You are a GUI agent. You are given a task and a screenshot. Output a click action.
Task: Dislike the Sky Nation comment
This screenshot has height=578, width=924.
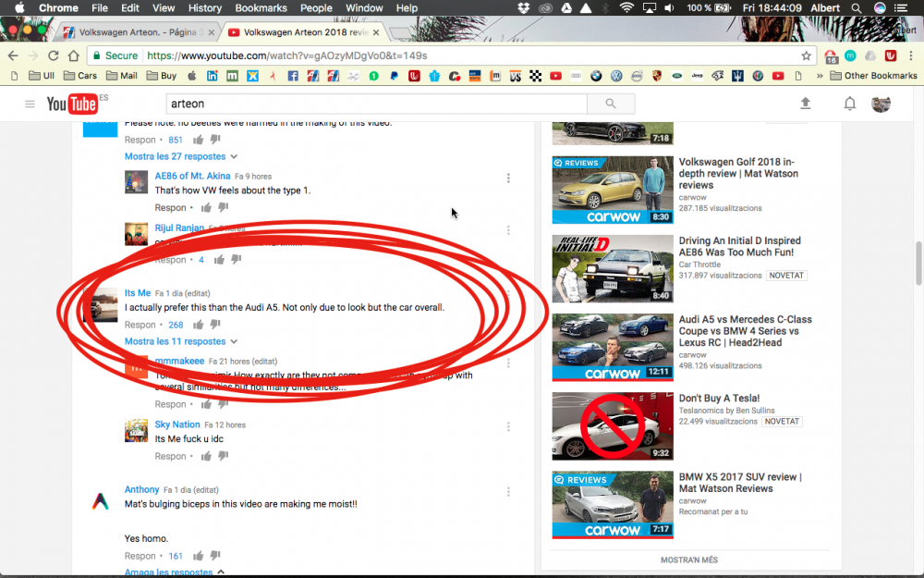(224, 456)
